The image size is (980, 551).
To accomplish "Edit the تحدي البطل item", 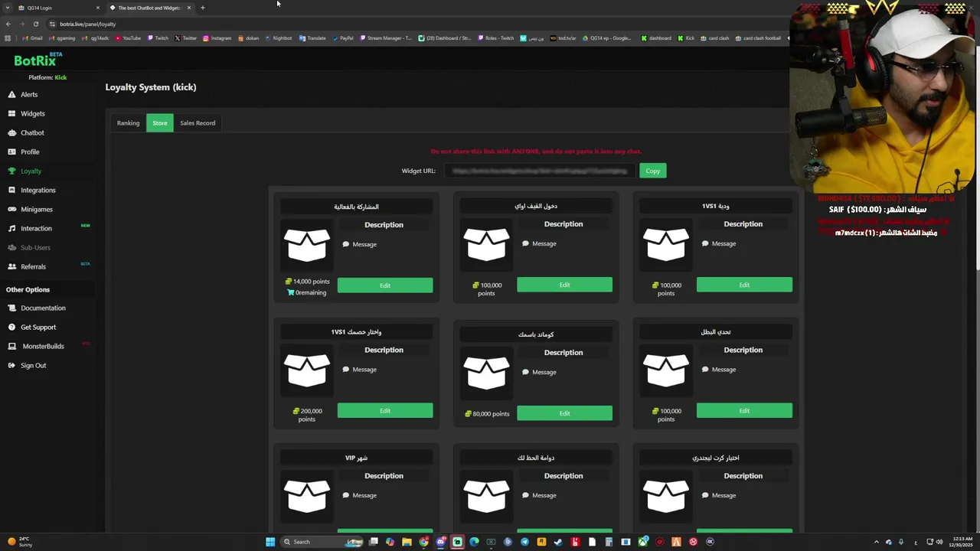I will coord(744,411).
